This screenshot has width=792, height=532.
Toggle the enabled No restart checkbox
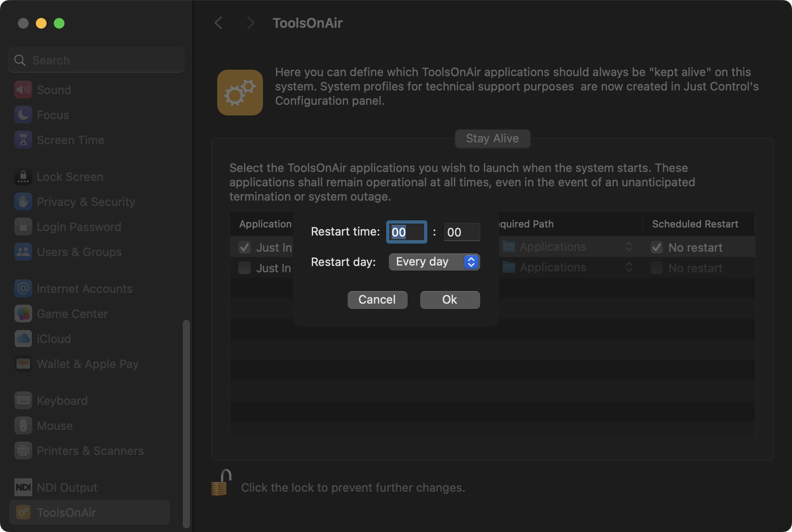point(657,247)
